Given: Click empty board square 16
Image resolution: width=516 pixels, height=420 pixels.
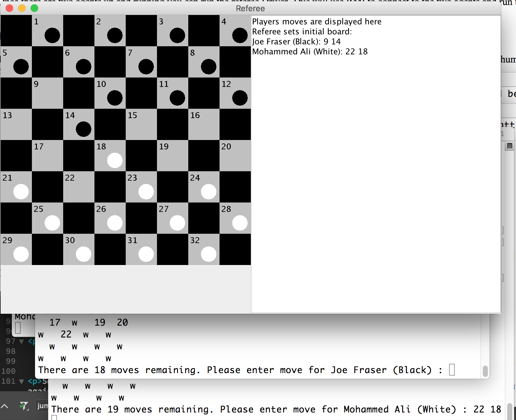Looking at the screenshot, I should tap(204, 124).
